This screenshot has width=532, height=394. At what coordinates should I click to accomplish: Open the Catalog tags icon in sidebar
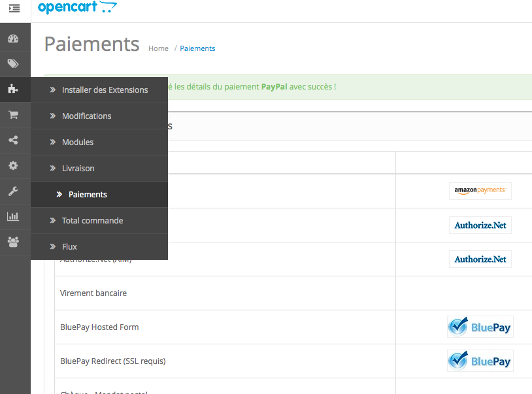click(13, 64)
